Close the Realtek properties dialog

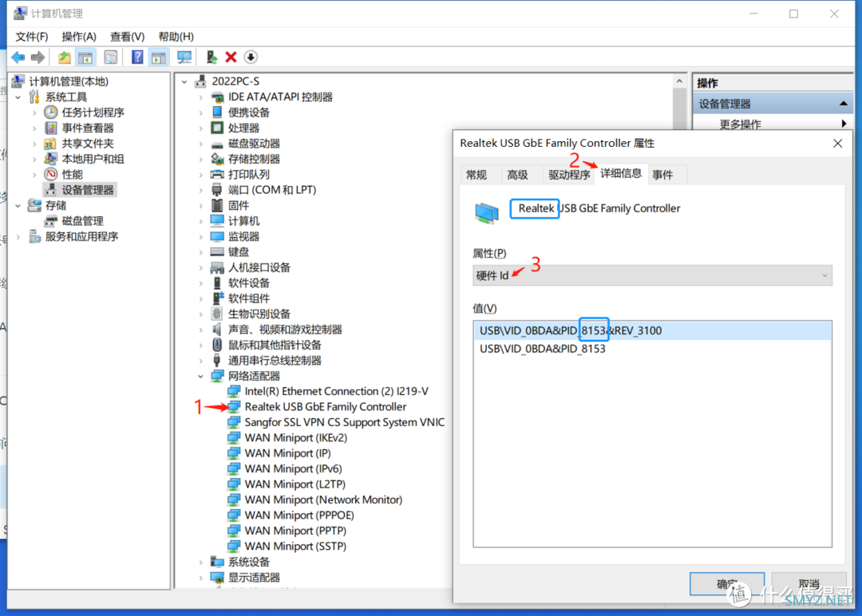[x=838, y=144]
